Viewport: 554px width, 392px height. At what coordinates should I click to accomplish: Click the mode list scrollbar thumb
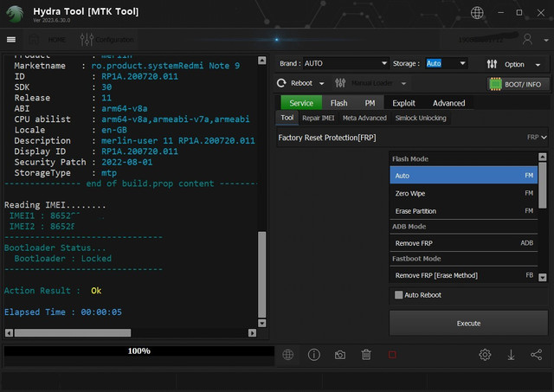543,185
